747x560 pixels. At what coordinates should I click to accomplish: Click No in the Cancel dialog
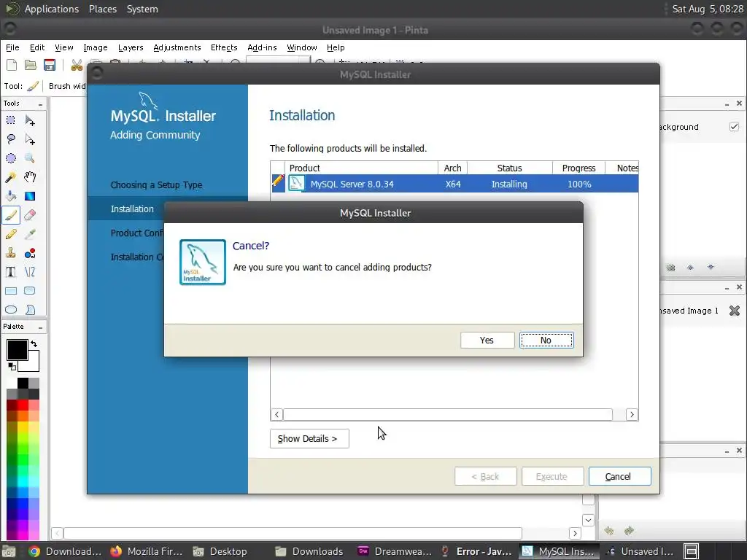pyautogui.click(x=546, y=340)
